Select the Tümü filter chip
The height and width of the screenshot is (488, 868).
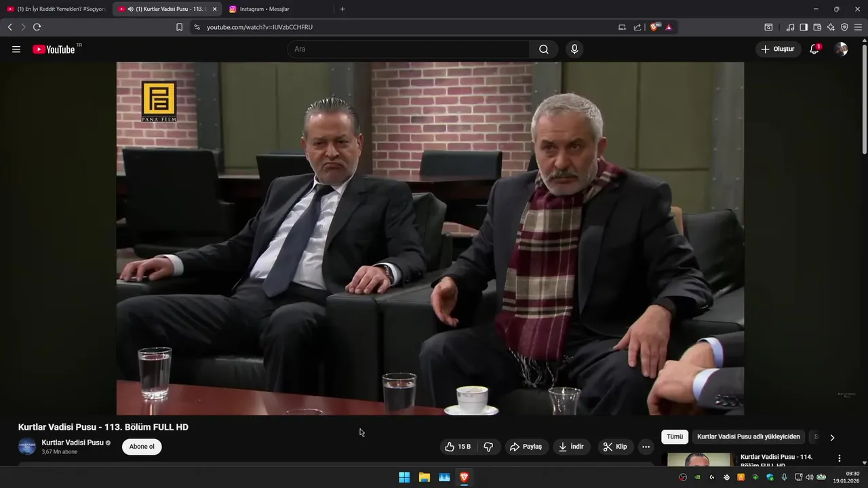coord(675,437)
